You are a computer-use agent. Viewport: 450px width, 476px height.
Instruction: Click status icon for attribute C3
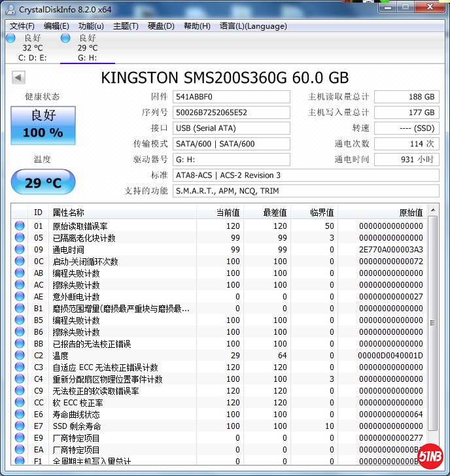coord(20,367)
